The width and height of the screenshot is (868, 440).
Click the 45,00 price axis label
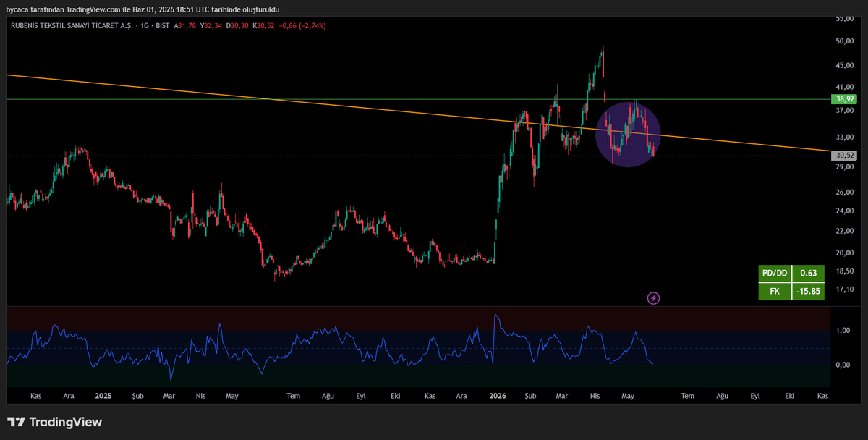(x=844, y=66)
